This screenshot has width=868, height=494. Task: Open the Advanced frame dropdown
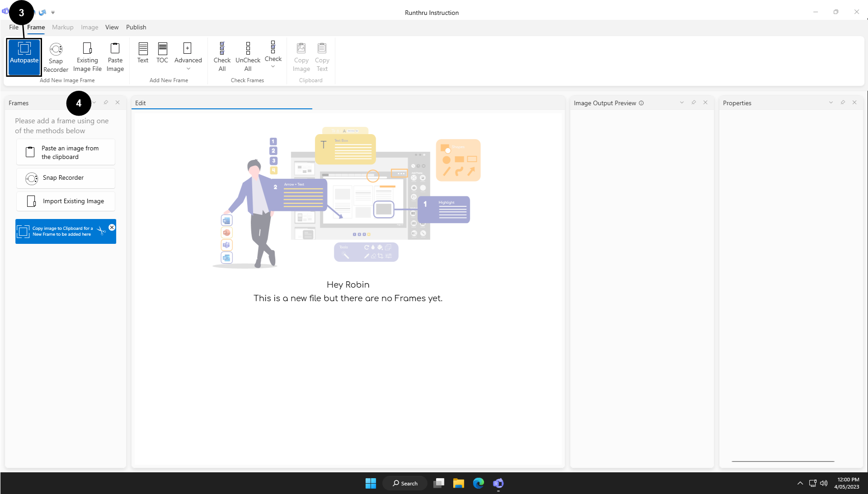188,57
